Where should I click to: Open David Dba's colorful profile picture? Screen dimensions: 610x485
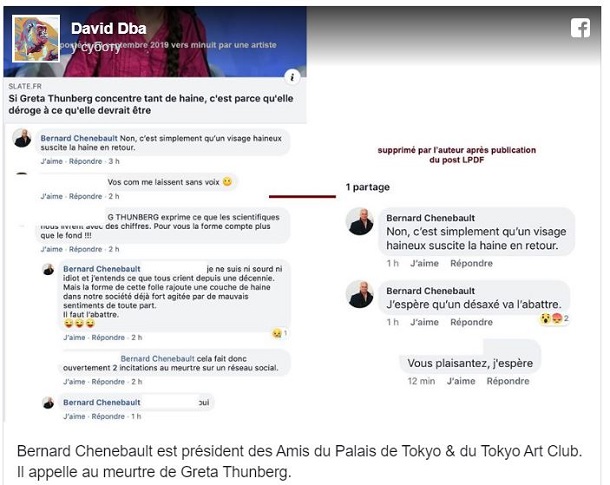(x=36, y=39)
